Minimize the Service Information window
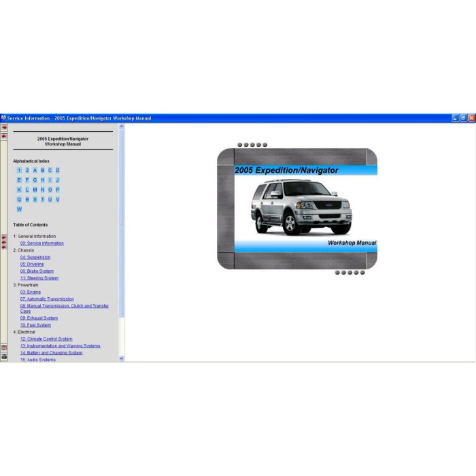Image resolution: width=476 pixels, height=476 pixels. tap(455, 118)
